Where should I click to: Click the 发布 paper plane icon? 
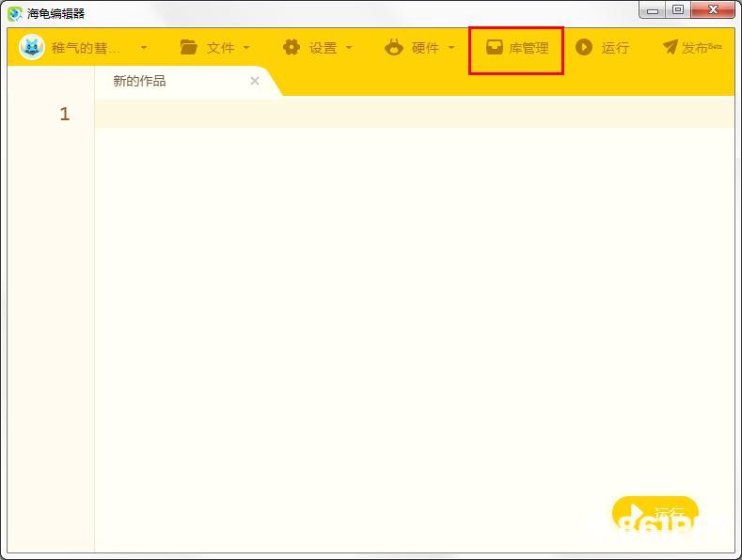click(671, 47)
